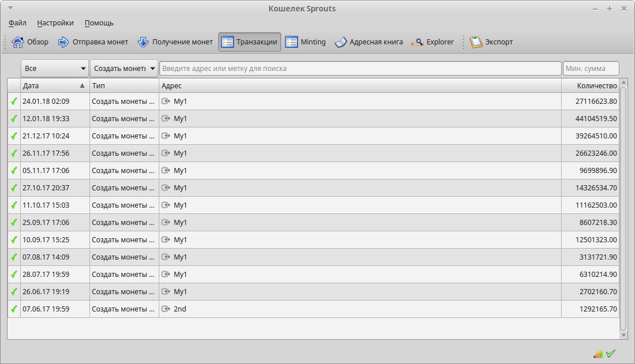Click the address icon in the 28.07.17 19:59 row
Image resolution: width=635 pixels, height=364 pixels.
click(x=165, y=274)
